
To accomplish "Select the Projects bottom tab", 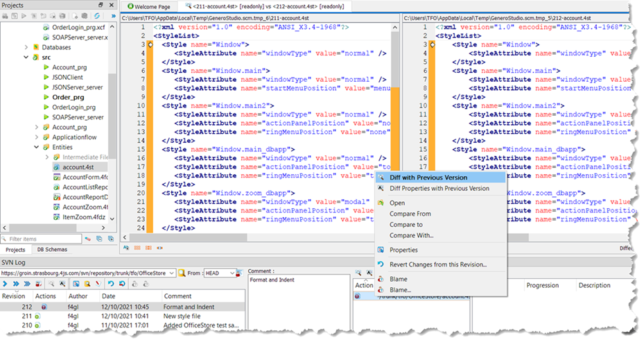I will pos(16,250).
